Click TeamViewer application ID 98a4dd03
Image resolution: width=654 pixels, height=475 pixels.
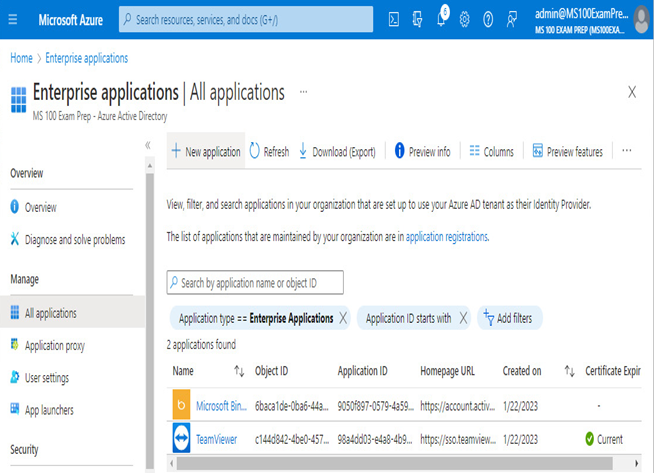tap(375, 439)
